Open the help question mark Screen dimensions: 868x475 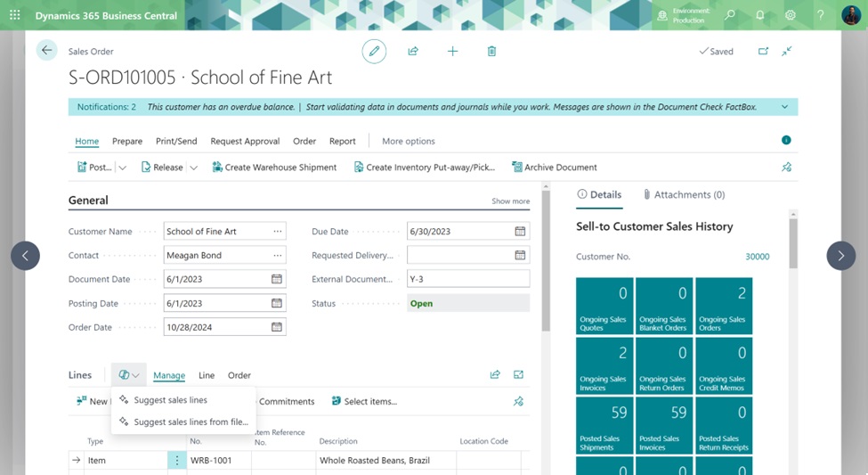pos(821,15)
